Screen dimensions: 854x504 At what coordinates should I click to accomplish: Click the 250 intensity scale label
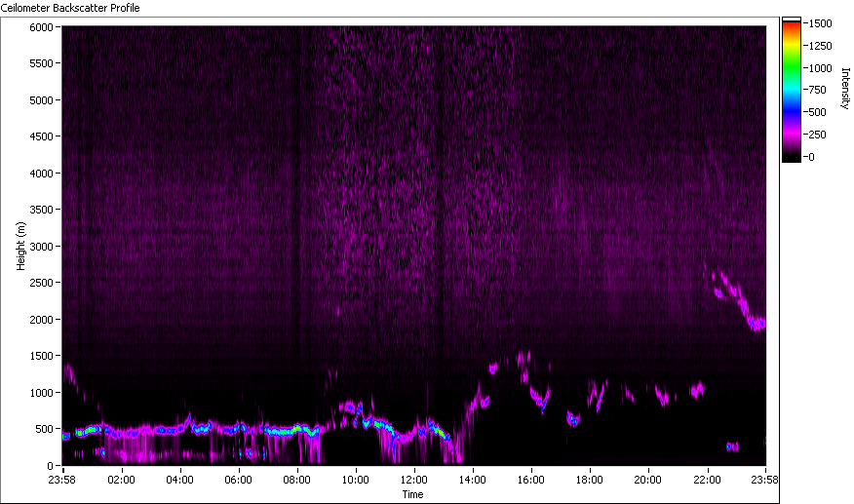[x=818, y=135]
